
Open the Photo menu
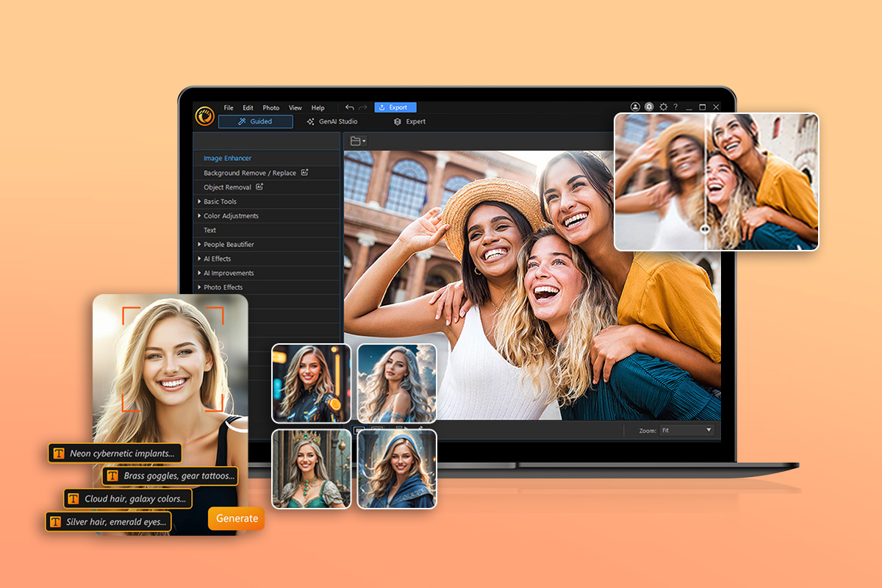coord(270,107)
